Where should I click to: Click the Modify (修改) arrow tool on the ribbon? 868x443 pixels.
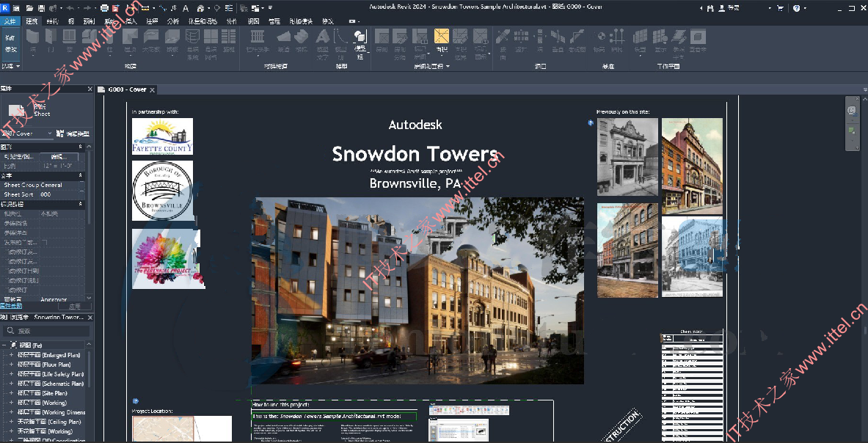(11, 43)
